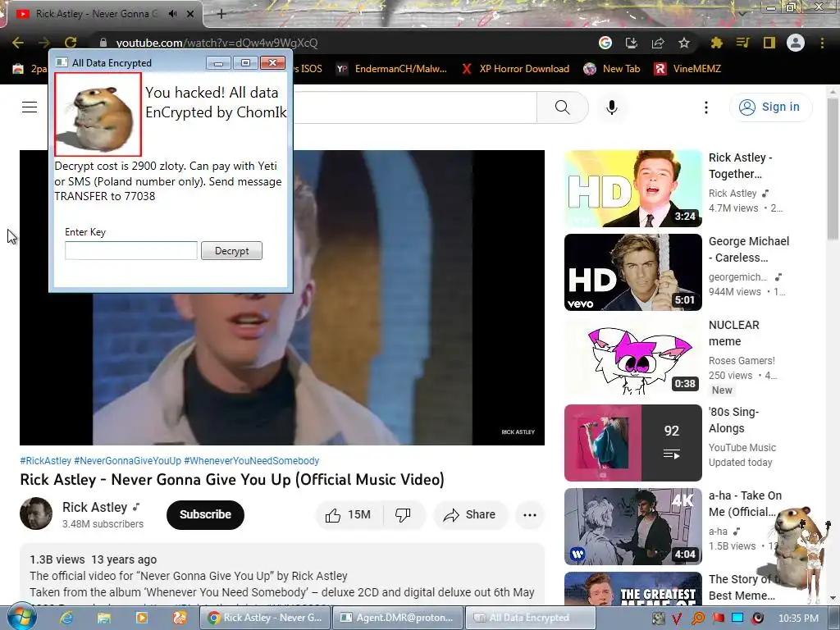Open Rick Astley Together thumbnail
Image resolution: width=840 pixels, height=630 pixels.
coord(633,189)
